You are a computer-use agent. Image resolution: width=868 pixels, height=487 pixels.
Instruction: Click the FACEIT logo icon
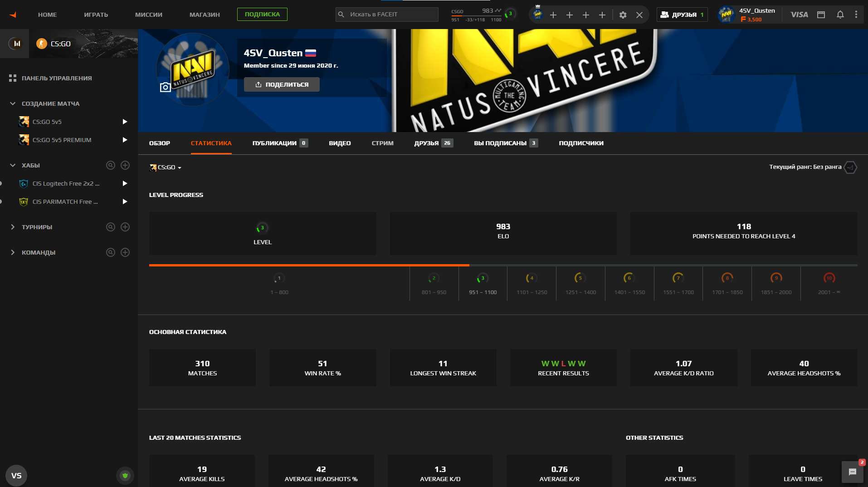13,15
